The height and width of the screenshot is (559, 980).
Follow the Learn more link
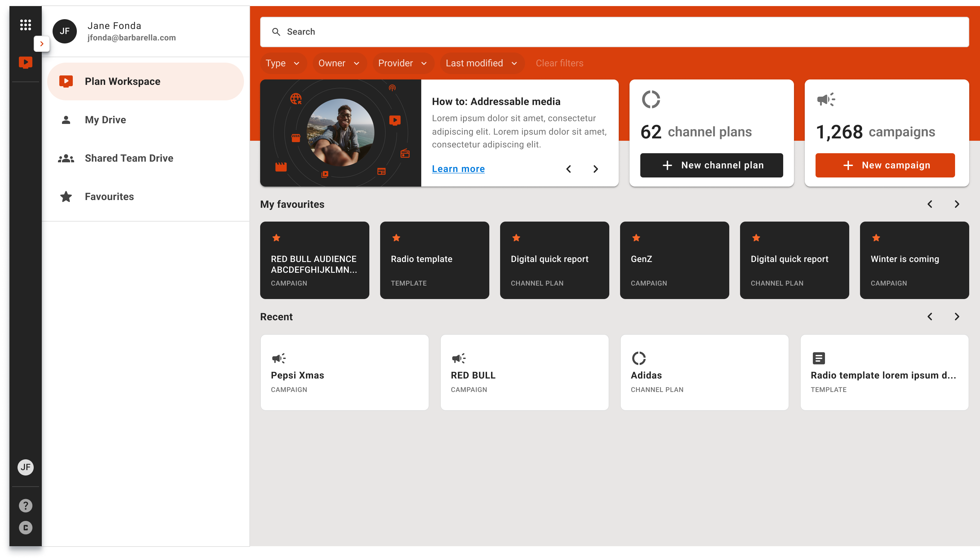(458, 169)
